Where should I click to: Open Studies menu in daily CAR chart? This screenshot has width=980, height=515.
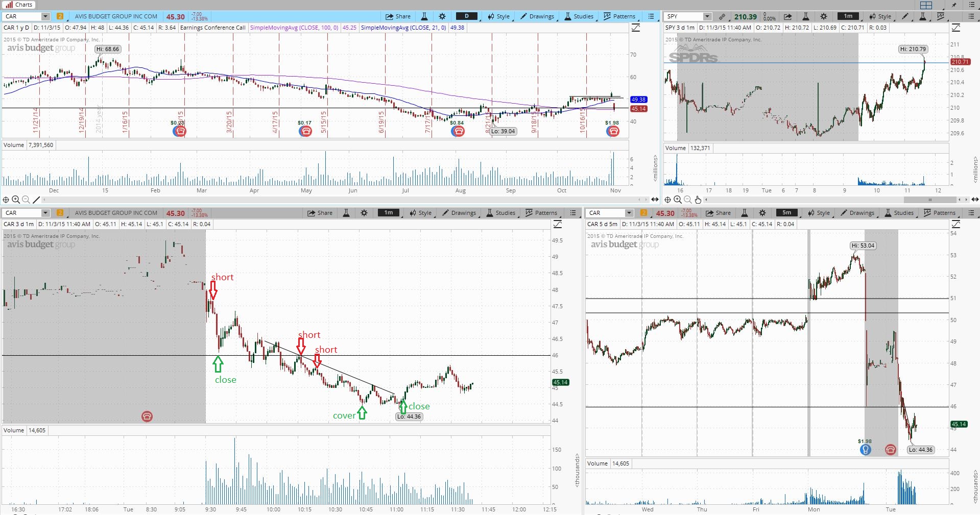point(579,16)
